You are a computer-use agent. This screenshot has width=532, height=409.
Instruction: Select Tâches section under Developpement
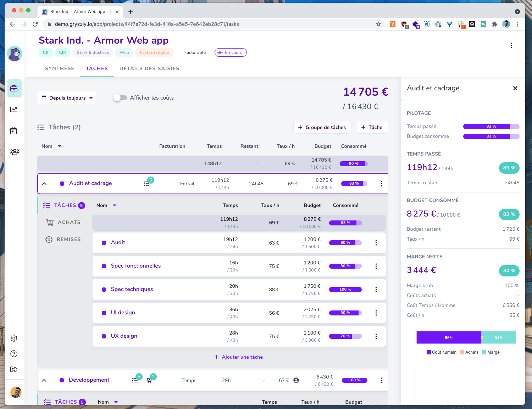[x=65, y=402]
